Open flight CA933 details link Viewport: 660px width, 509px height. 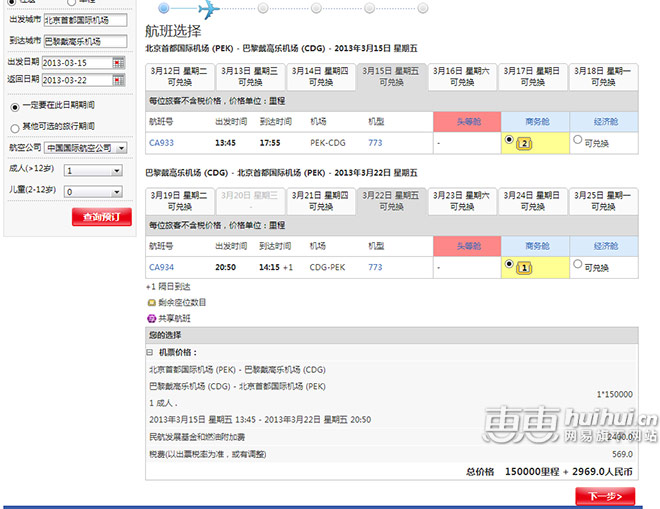pos(161,143)
